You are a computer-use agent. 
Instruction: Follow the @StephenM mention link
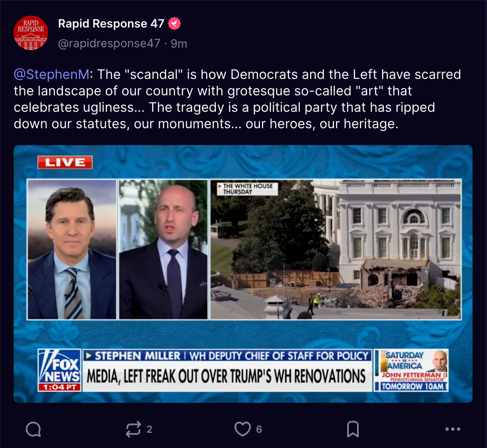(x=51, y=74)
